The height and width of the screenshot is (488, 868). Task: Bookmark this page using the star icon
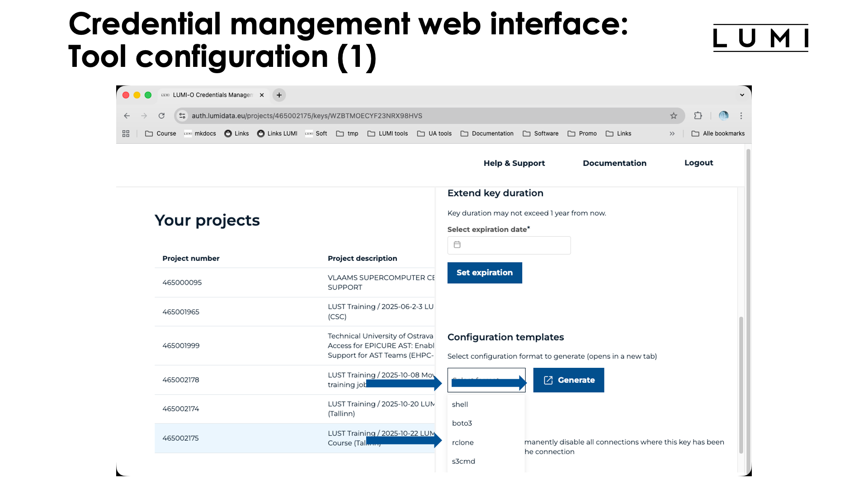pyautogui.click(x=674, y=116)
